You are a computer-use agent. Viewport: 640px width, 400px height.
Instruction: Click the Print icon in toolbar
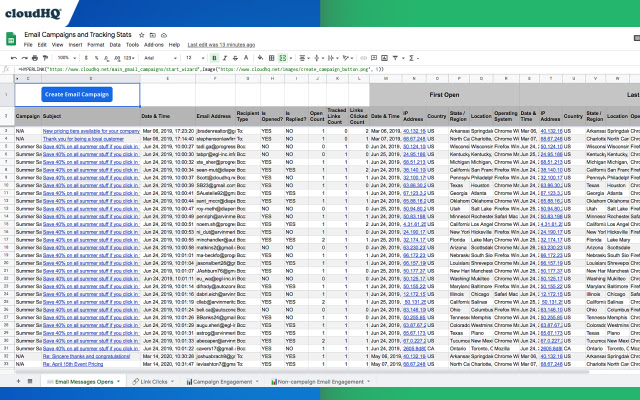[30, 57]
